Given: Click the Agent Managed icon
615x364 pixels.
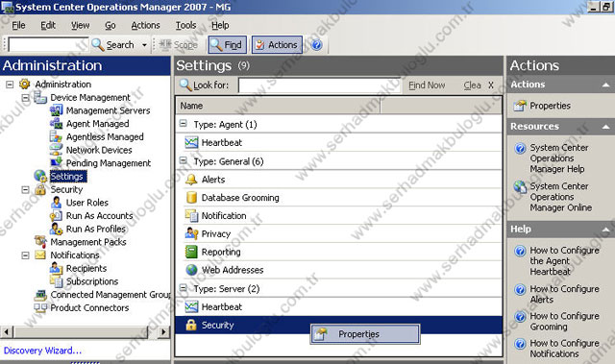Looking at the screenshot, I should click(56, 124).
